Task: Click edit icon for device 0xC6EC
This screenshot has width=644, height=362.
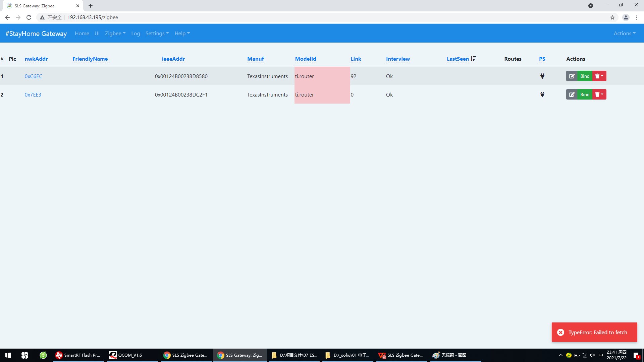Action: pos(572,76)
